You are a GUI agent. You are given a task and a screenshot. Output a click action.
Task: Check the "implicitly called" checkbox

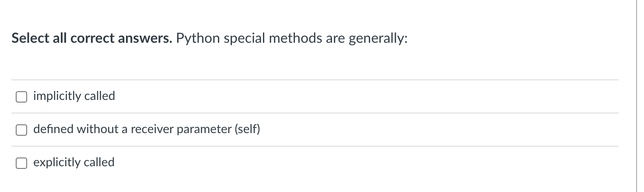coord(21,96)
